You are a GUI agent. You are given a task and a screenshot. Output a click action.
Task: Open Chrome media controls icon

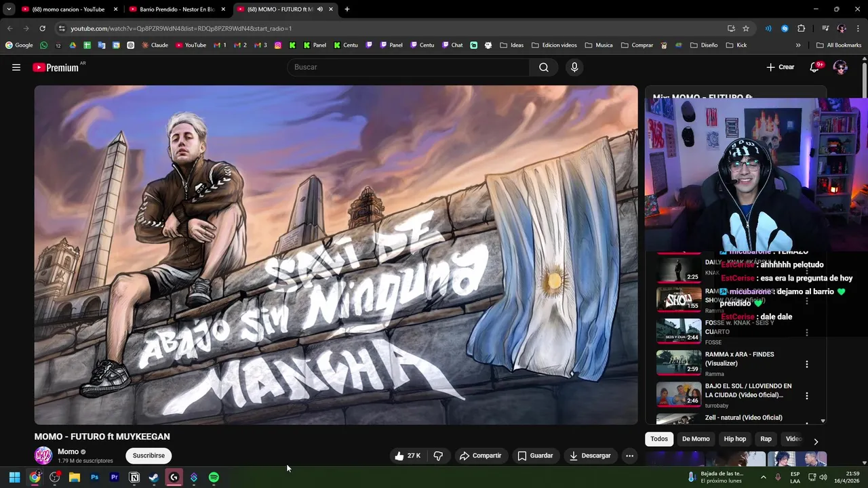click(825, 28)
